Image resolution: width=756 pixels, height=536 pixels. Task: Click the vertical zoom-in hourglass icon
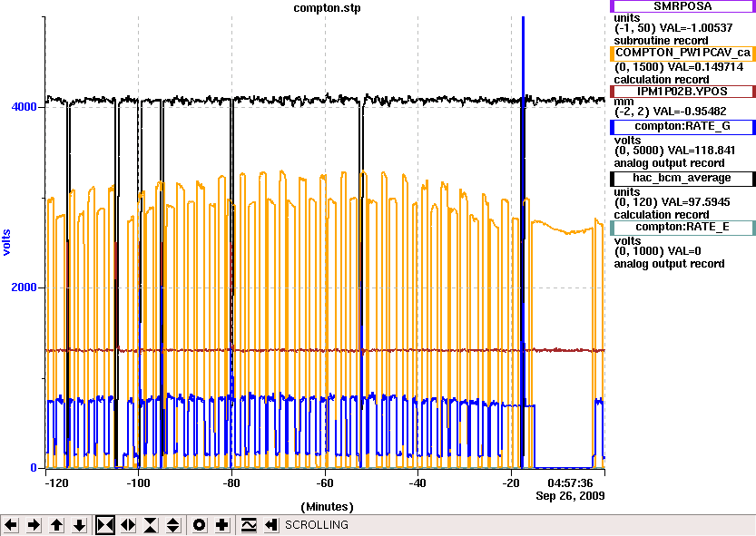click(151, 525)
